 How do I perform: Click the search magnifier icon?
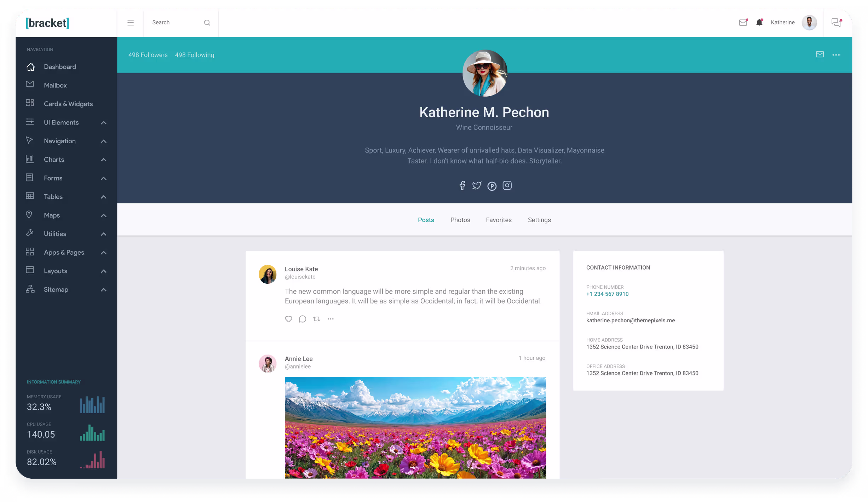tap(207, 23)
